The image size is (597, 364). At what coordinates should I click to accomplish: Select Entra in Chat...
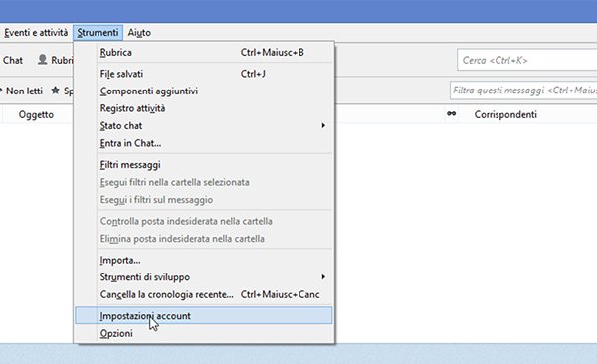[x=203, y=143]
